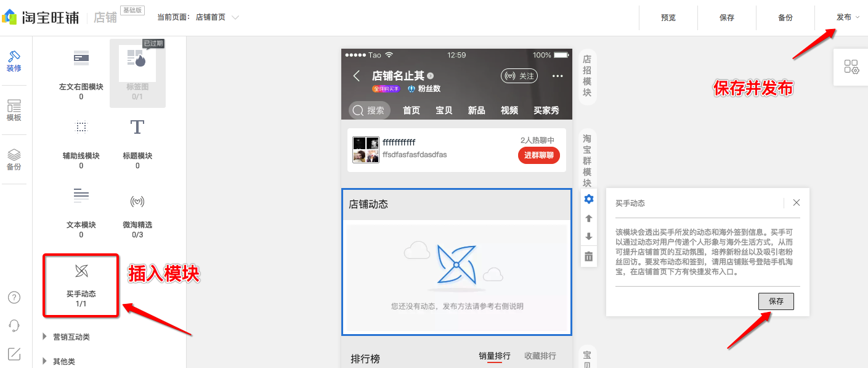This screenshot has height=368, width=868.
Task: Close the 买手动态 settings panel
Action: point(797,202)
